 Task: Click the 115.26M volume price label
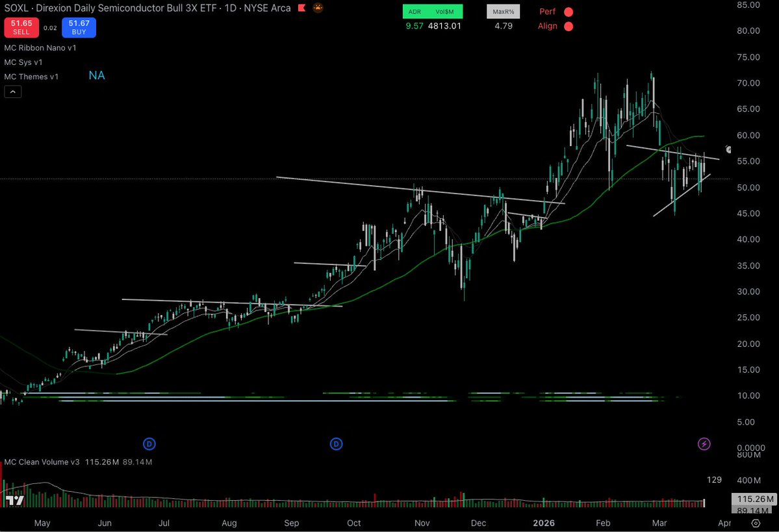point(755,499)
